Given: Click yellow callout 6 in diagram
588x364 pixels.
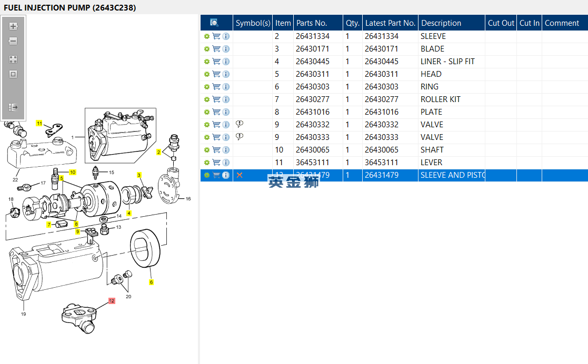Looking at the screenshot, I should pos(151,282).
